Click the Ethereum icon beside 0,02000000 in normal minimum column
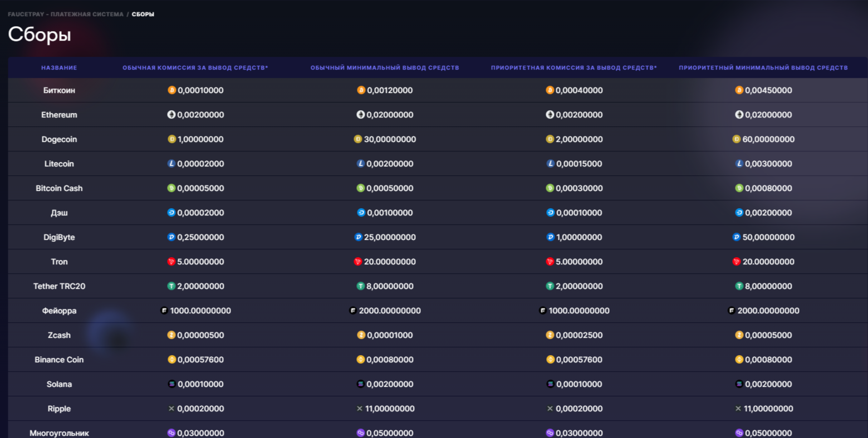Screen dimensions: 868x438 coord(360,115)
